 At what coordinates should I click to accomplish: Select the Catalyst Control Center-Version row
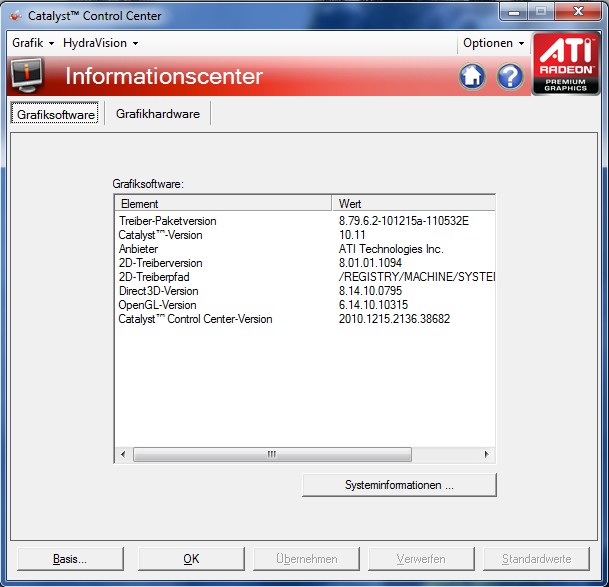click(305, 319)
